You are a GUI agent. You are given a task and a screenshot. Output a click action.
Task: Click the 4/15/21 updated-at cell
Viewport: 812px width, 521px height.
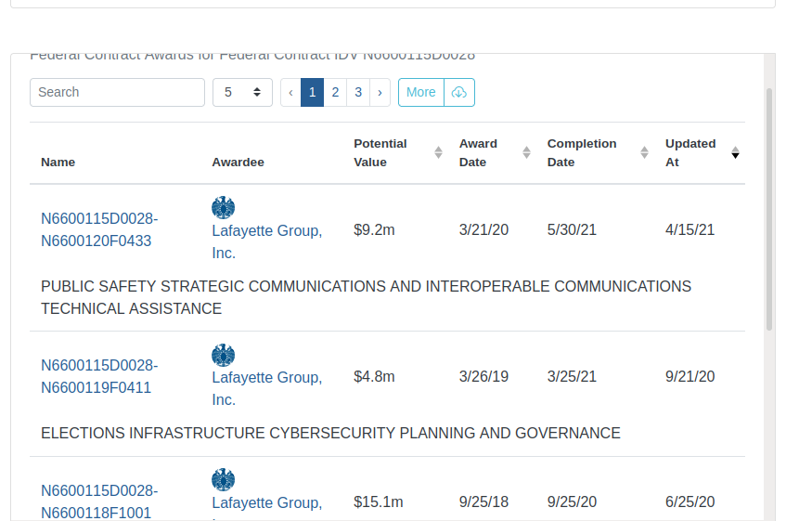click(x=690, y=229)
